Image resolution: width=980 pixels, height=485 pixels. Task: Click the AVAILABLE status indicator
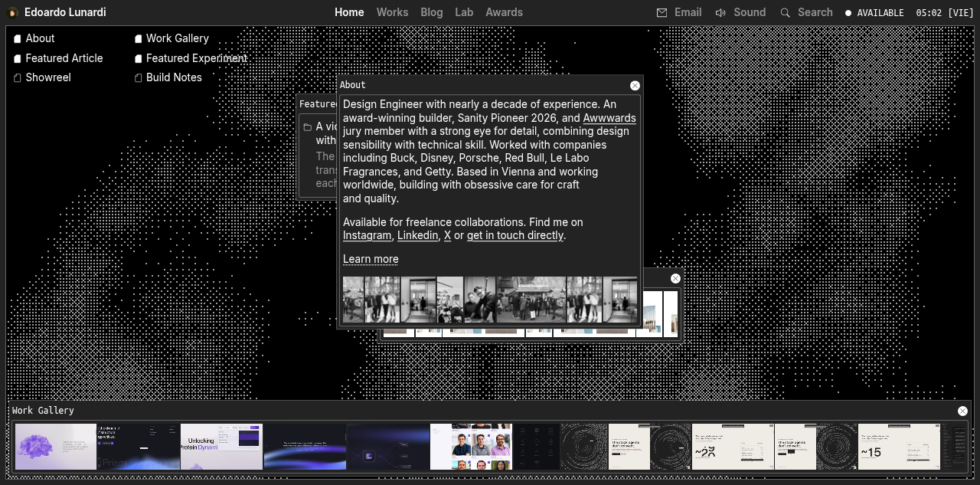pos(874,13)
